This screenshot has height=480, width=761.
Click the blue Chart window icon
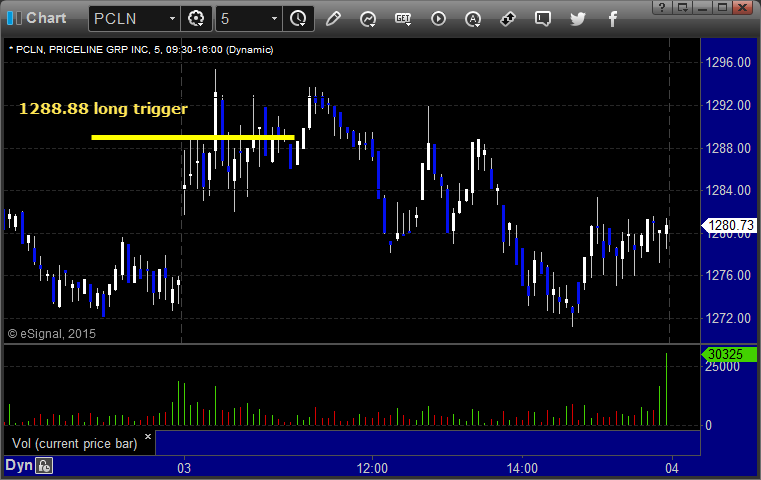15,18
